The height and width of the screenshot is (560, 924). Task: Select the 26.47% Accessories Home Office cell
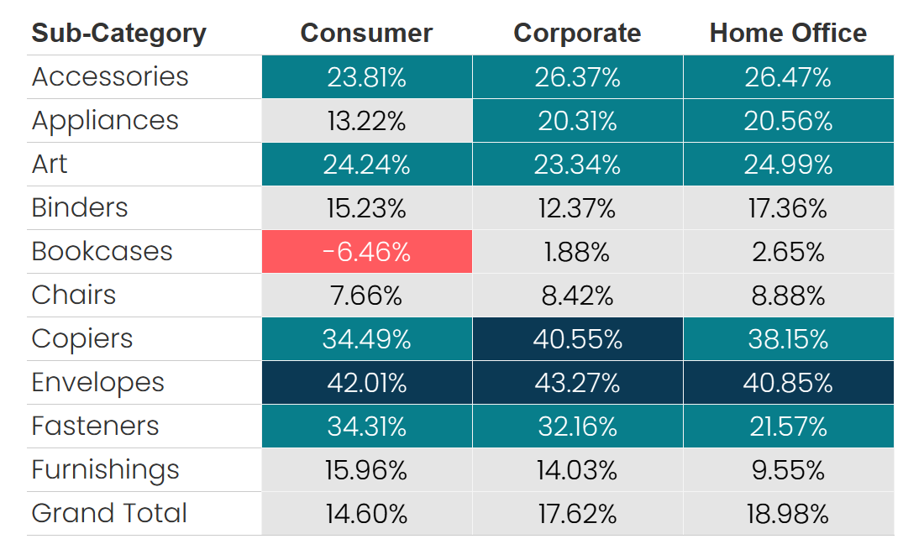788,77
